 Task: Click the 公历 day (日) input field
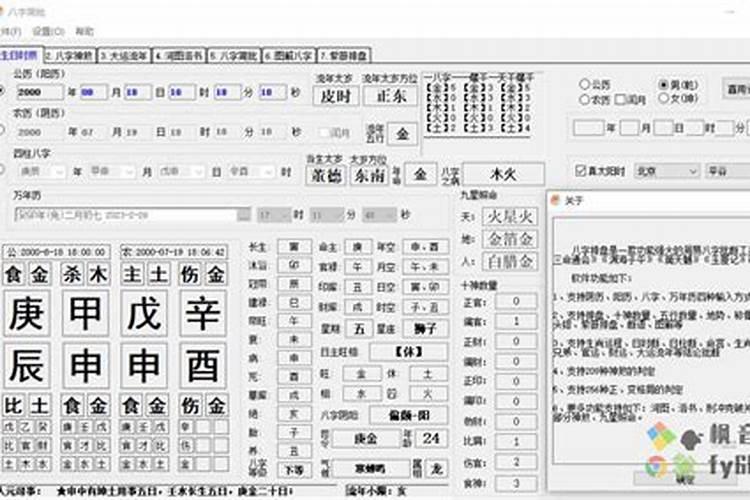point(138,92)
